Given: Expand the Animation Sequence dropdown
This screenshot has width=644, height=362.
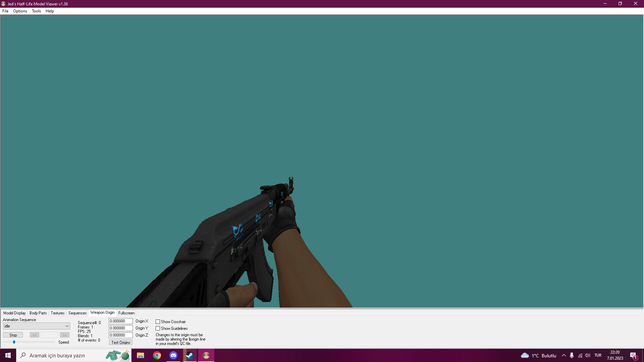Looking at the screenshot, I should point(37,326).
